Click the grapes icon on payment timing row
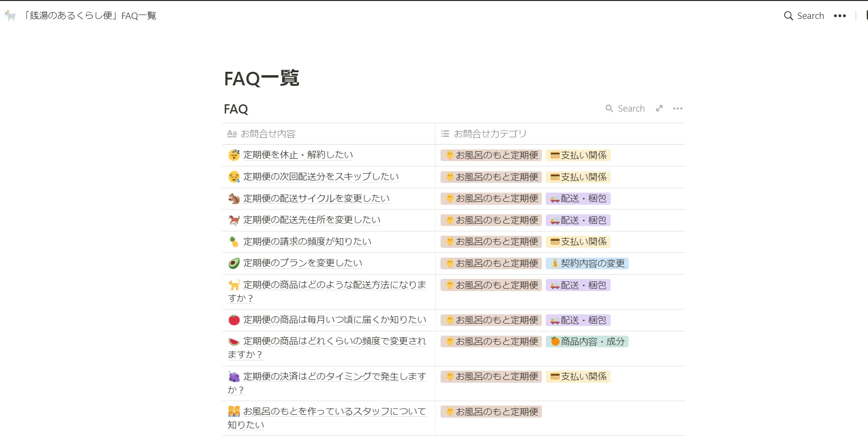Screen dimensions: 868x440 [234, 377]
